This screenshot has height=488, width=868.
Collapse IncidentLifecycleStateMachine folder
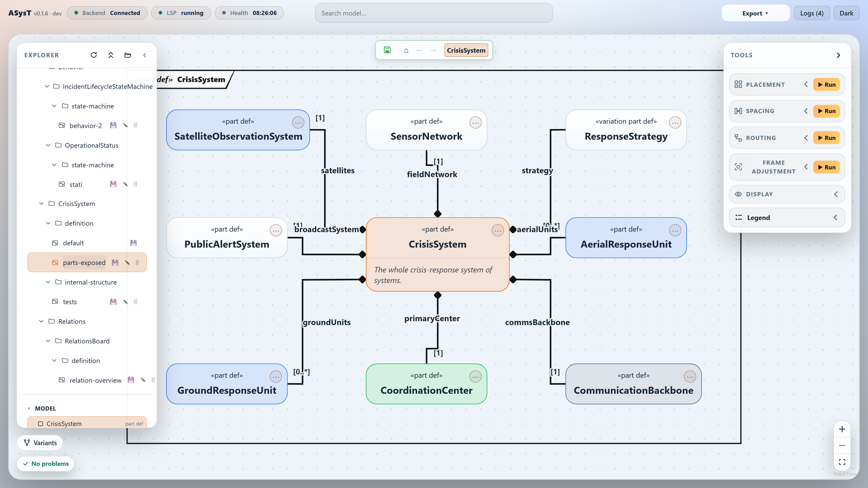pyautogui.click(x=47, y=86)
